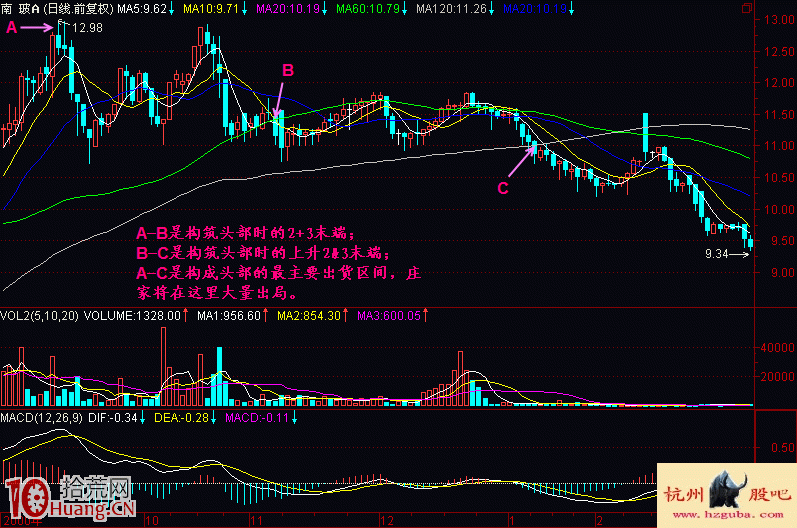Click the MA1:956.60 volume label
This screenshot has width=797, height=528.
[x=229, y=316]
